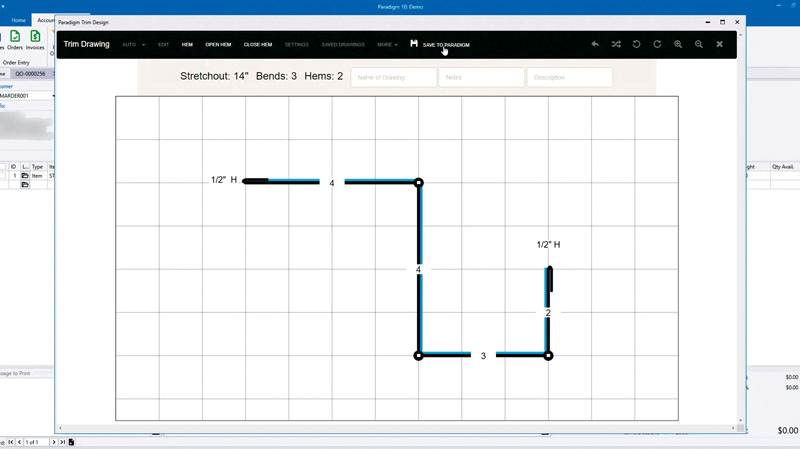This screenshot has width=800, height=449.
Task: Open SETTINGS in Trim Drawing toolbar
Action: [296, 44]
